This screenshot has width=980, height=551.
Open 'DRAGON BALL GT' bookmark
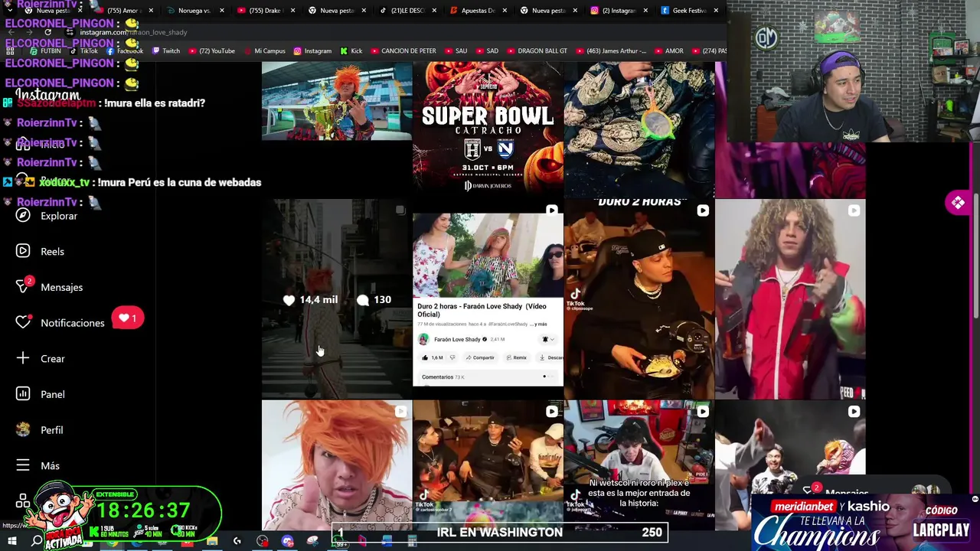(x=537, y=51)
